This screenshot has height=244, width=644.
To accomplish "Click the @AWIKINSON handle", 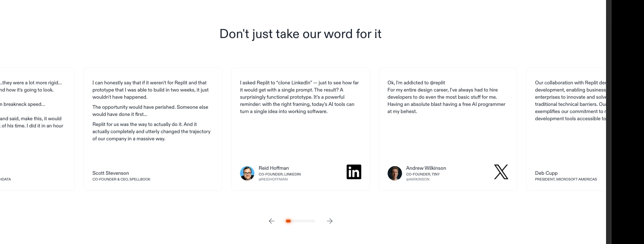I will click(418, 179).
